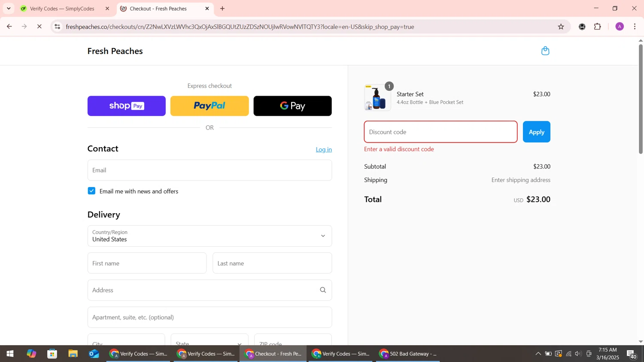Viewport: 644px width, 362px height.
Task: Open the second Verify Codes taskbar window
Action: [206, 354]
